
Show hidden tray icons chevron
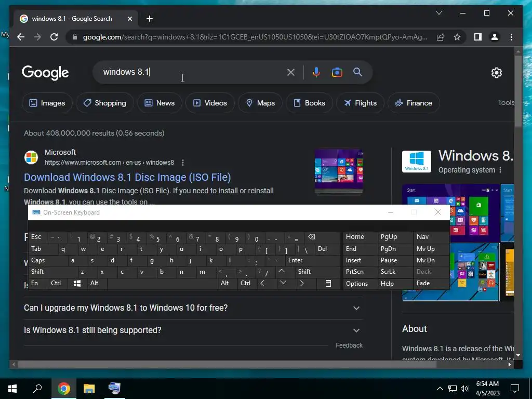point(440,389)
